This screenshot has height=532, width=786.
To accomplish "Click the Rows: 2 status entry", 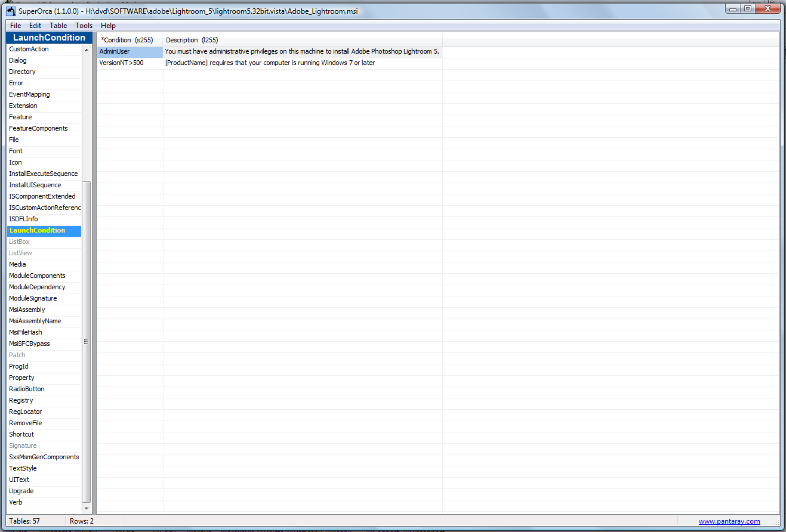I will click(82, 521).
